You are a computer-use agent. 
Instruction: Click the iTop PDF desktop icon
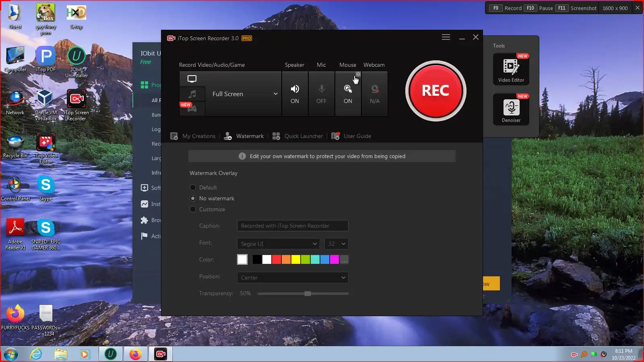pos(46,59)
